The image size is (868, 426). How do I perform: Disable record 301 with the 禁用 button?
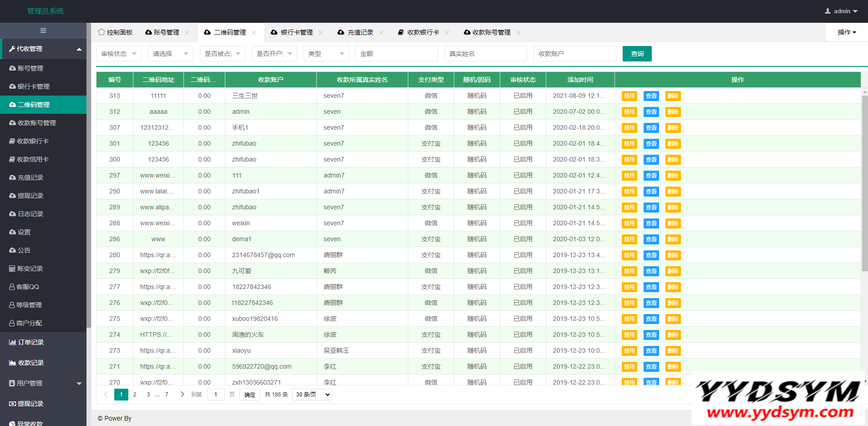629,144
